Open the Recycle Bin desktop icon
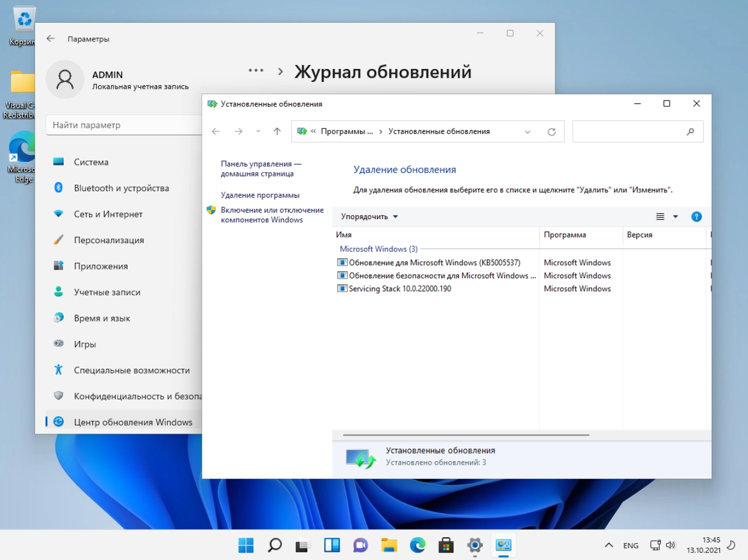 click(x=22, y=26)
